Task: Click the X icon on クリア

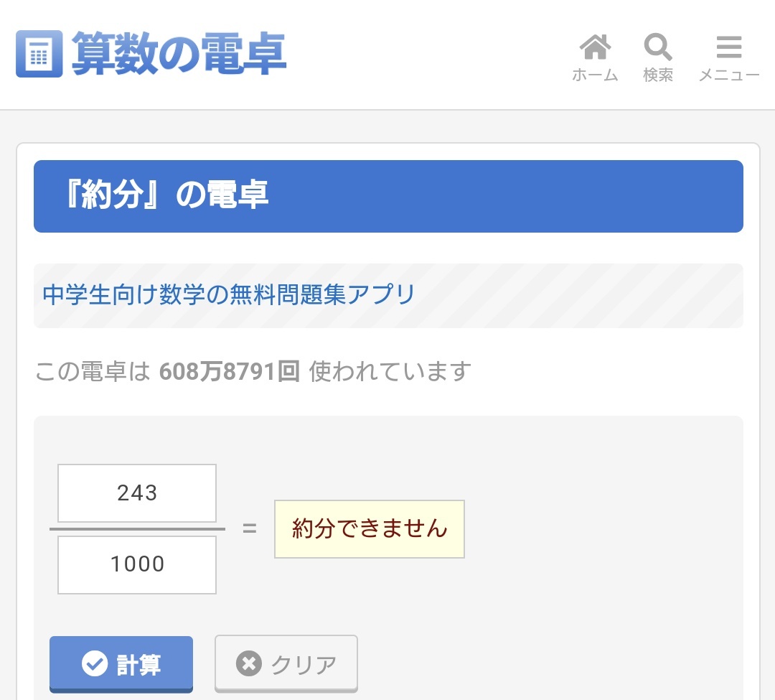Action: [248, 664]
